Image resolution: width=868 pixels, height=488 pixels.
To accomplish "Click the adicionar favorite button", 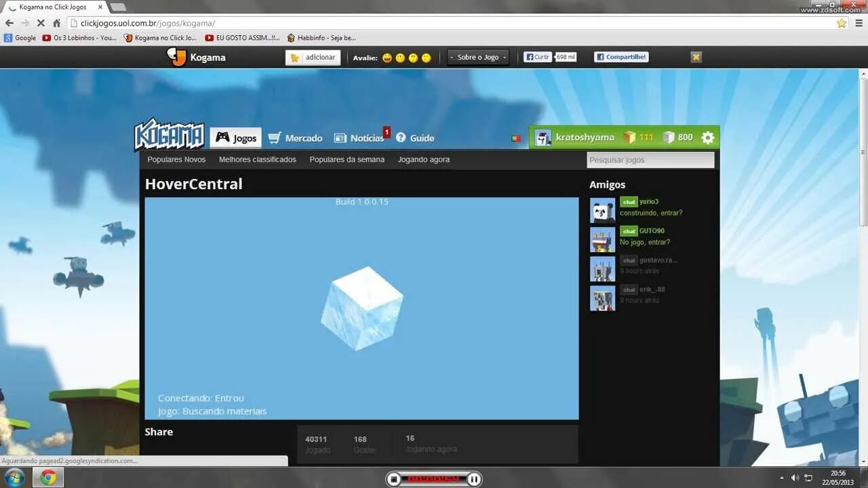I will tap(313, 58).
